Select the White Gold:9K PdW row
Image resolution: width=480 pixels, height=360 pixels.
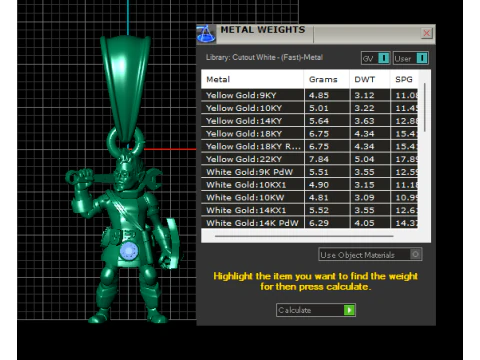(x=309, y=172)
